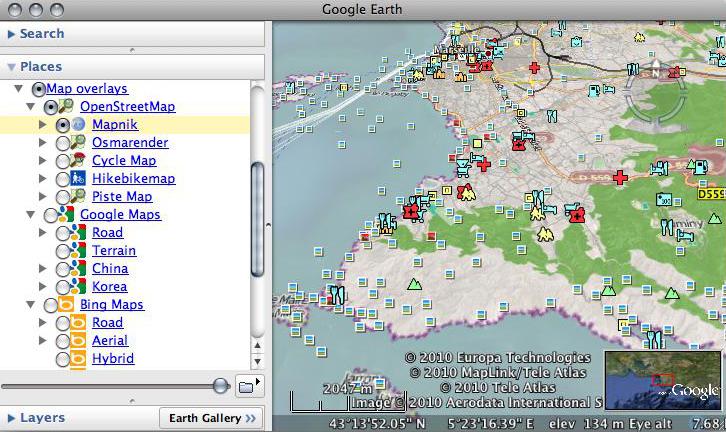This screenshot has width=726, height=432.
Task: Expand the Google China tree node
Action: coord(43,269)
